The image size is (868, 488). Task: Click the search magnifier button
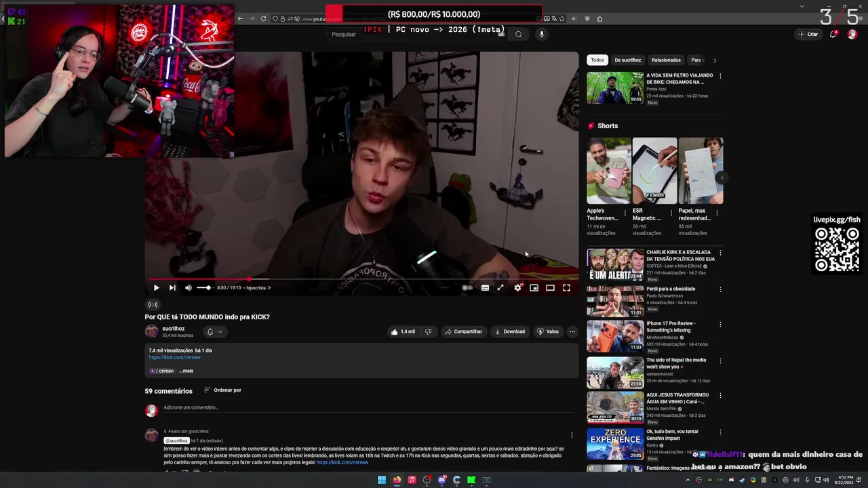519,34
